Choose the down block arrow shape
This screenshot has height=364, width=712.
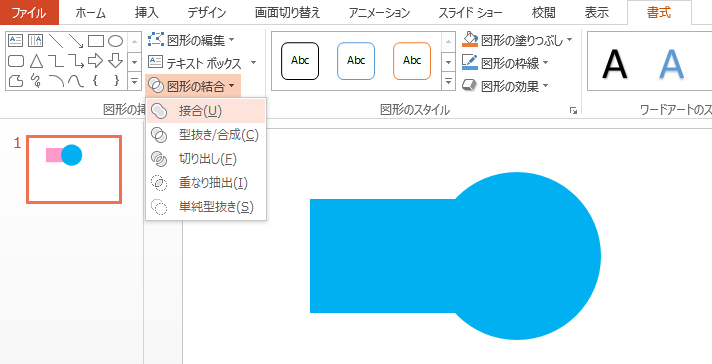[x=115, y=60]
